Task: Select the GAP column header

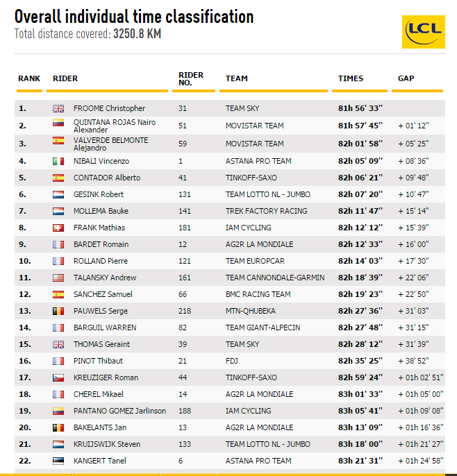Action: pyautogui.click(x=406, y=78)
